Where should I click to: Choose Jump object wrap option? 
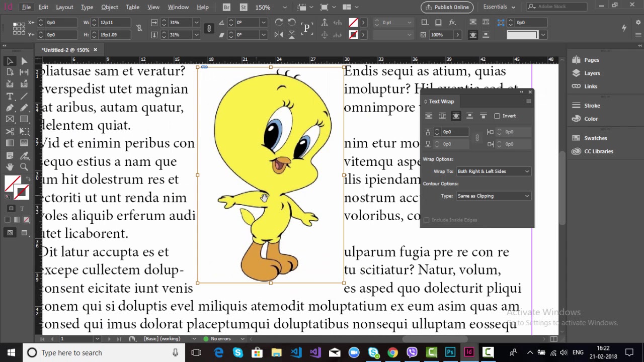click(x=469, y=116)
